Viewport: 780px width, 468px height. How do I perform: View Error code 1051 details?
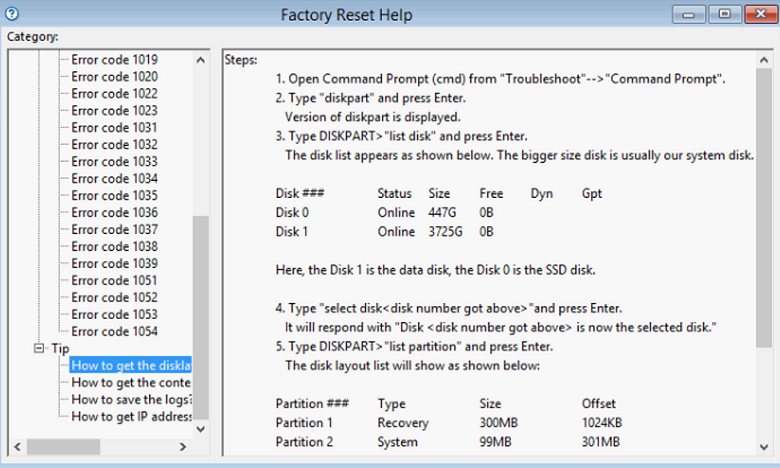pos(114,281)
